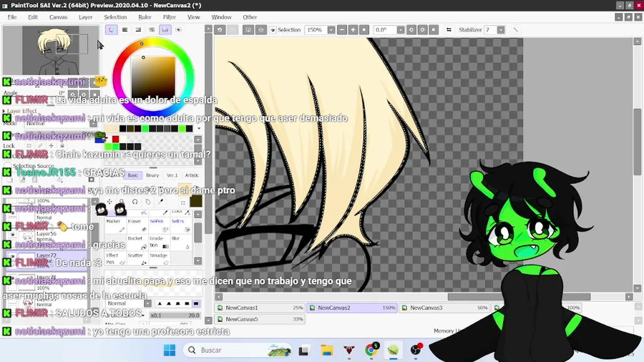Pick a hue on the color wheel ring
Screen dimensions: 644x362
point(141,44)
